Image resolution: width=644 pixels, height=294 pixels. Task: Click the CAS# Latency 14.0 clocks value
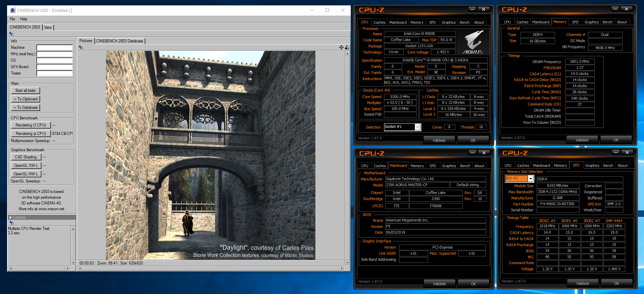579,74
